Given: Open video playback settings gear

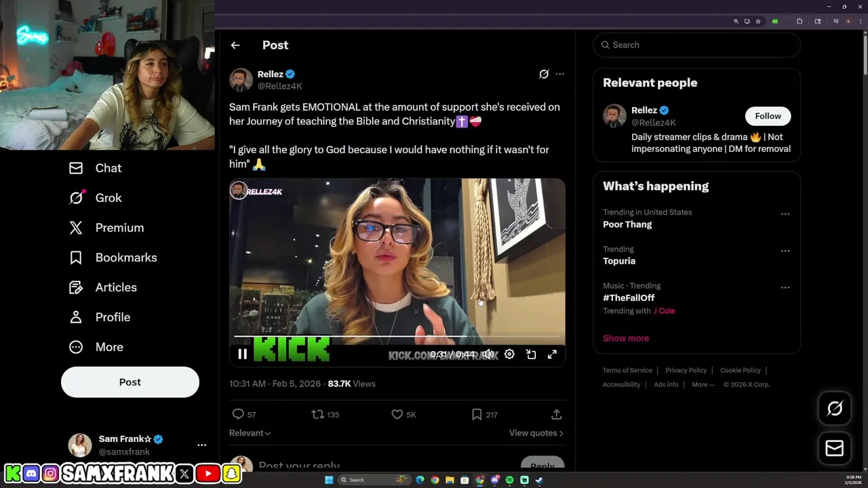Looking at the screenshot, I should pos(509,354).
